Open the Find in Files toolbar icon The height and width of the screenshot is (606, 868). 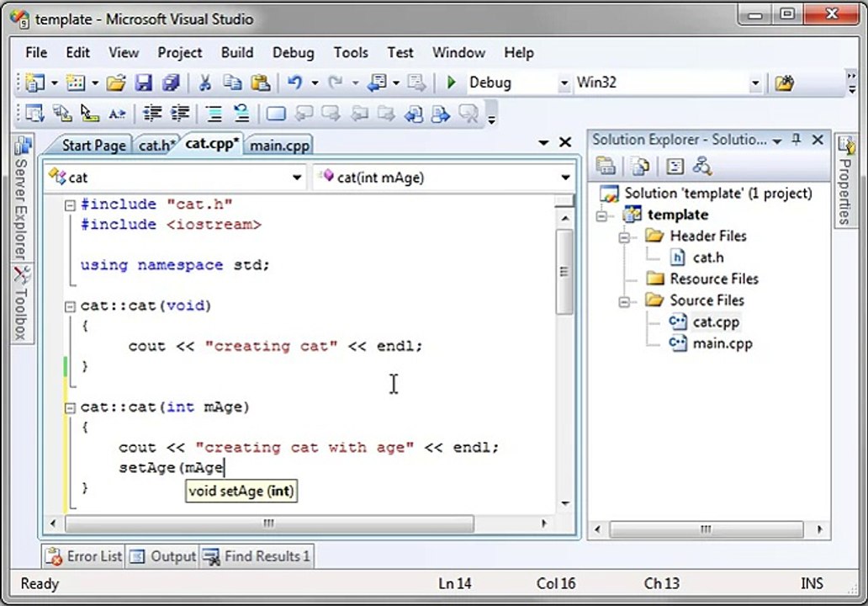[785, 83]
